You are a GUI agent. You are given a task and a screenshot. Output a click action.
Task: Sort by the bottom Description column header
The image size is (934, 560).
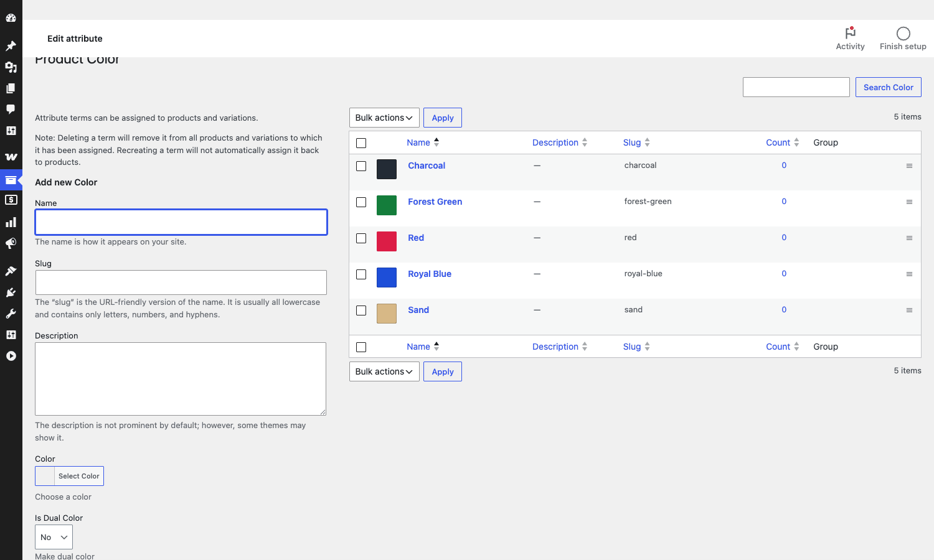point(559,347)
